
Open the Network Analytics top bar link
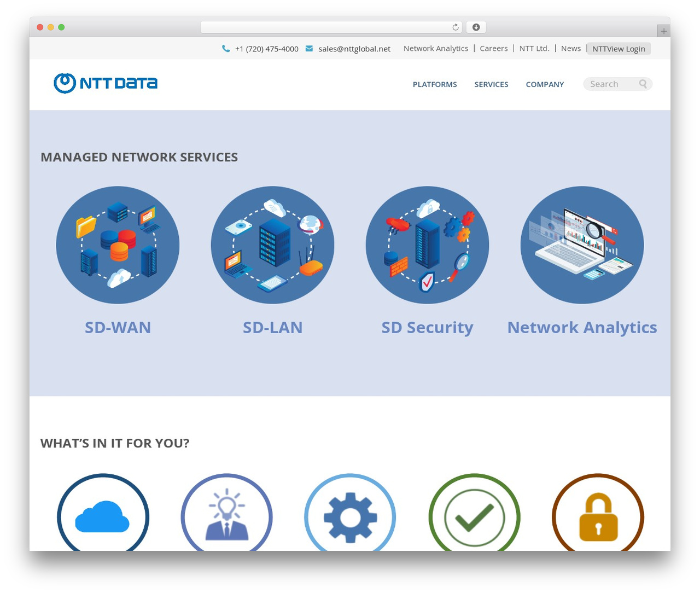[x=436, y=48]
